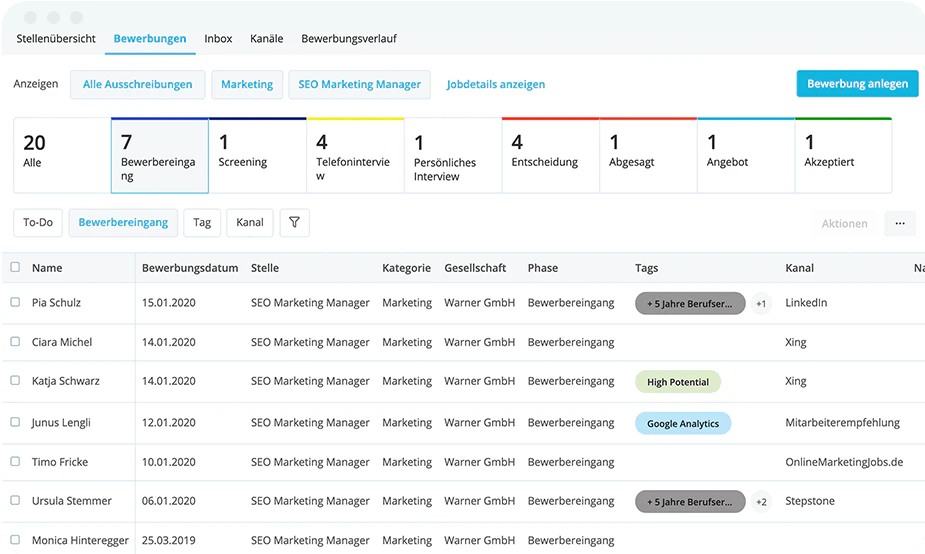Open the To-Do filter
The height and width of the screenshot is (554, 925).
(x=38, y=222)
